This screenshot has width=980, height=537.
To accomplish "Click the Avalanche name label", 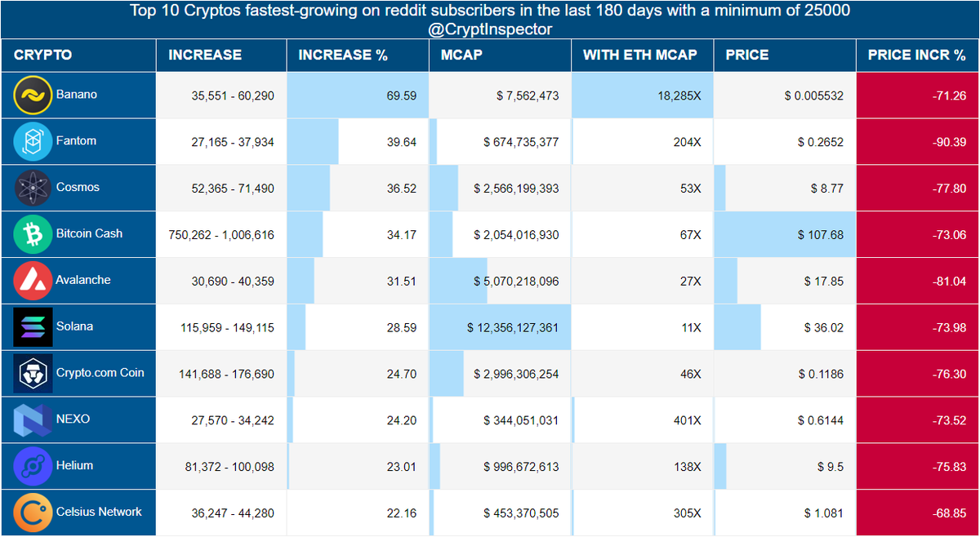I will pos(83,281).
